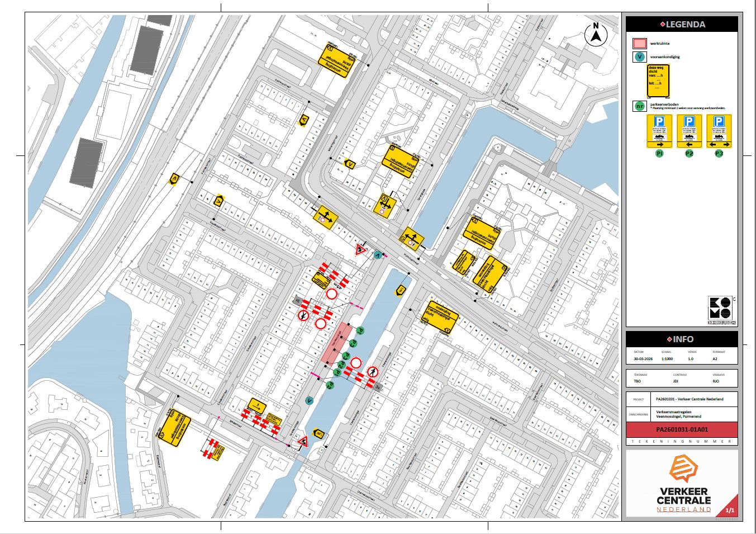The image size is (756, 534).
Task: Click the north arrow compass symbol
Action: [x=596, y=35]
